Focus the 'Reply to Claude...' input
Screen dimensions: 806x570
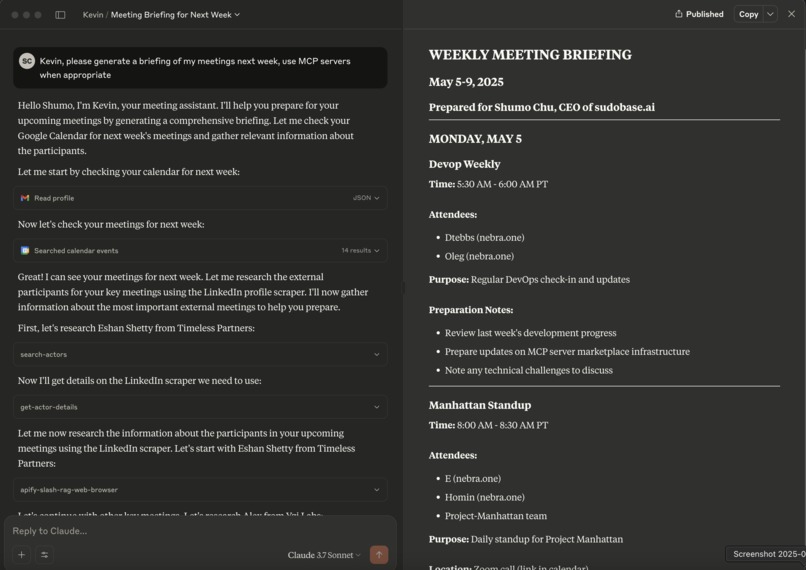click(200, 531)
